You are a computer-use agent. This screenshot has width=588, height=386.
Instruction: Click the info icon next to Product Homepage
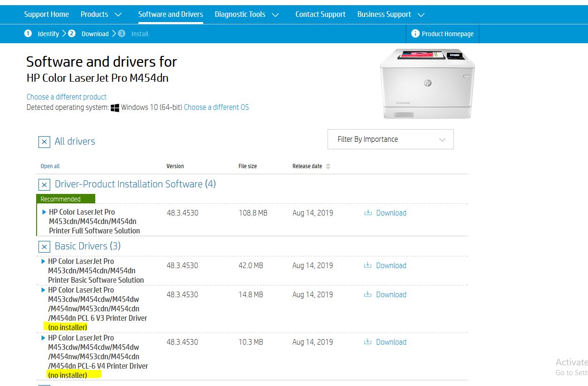click(416, 34)
